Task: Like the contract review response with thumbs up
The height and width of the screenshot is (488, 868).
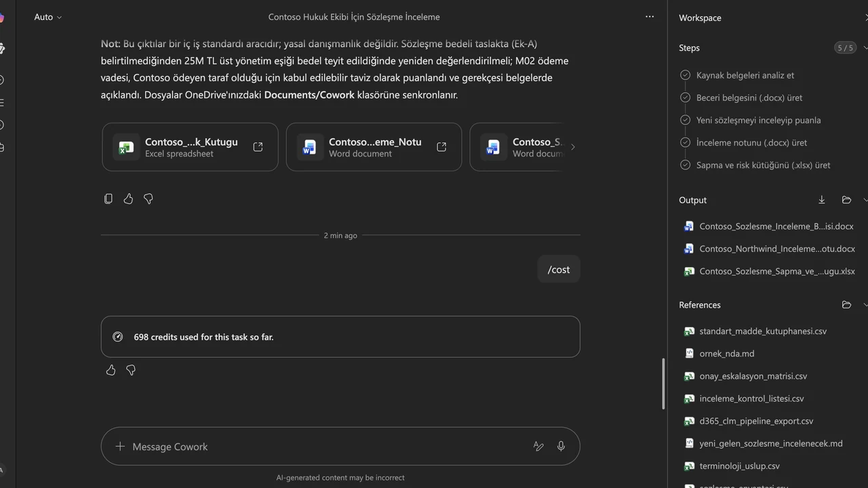Action: 128,199
